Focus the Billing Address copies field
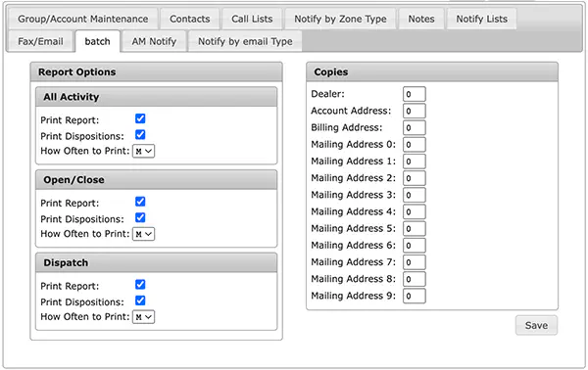This screenshot has width=588, height=370. pos(414,127)
